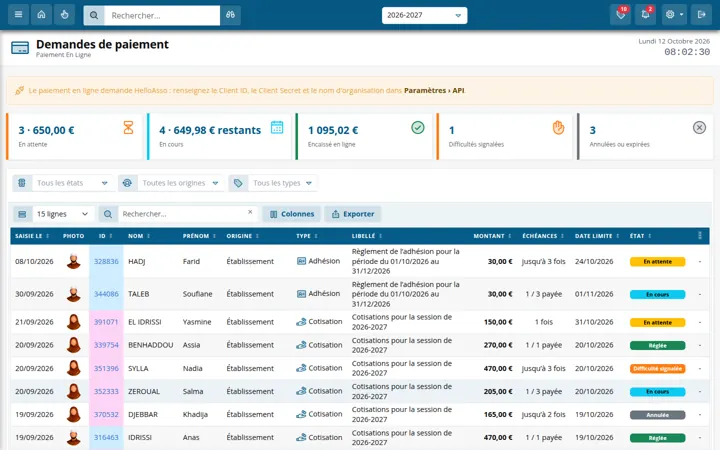Sort by MONTANT column
The image size is (720, 450).
(492, 236)
